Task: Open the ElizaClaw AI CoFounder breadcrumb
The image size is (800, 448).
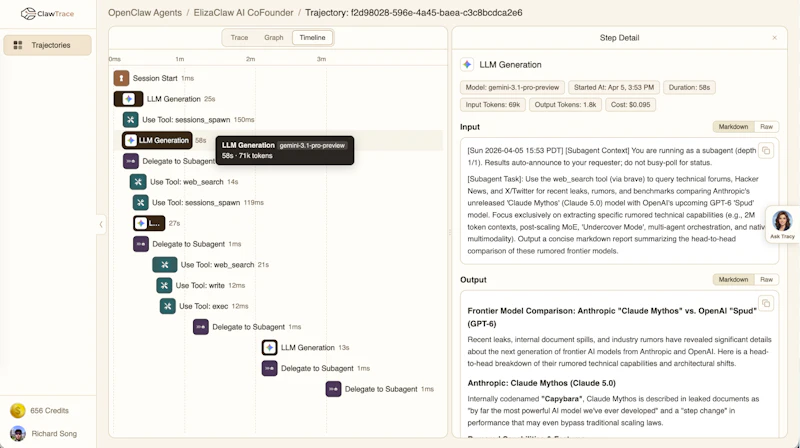Action: click(243, 13)
